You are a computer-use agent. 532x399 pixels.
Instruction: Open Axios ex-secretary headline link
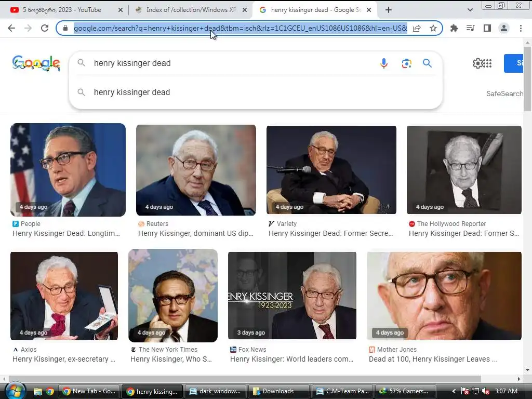(64, 359)
